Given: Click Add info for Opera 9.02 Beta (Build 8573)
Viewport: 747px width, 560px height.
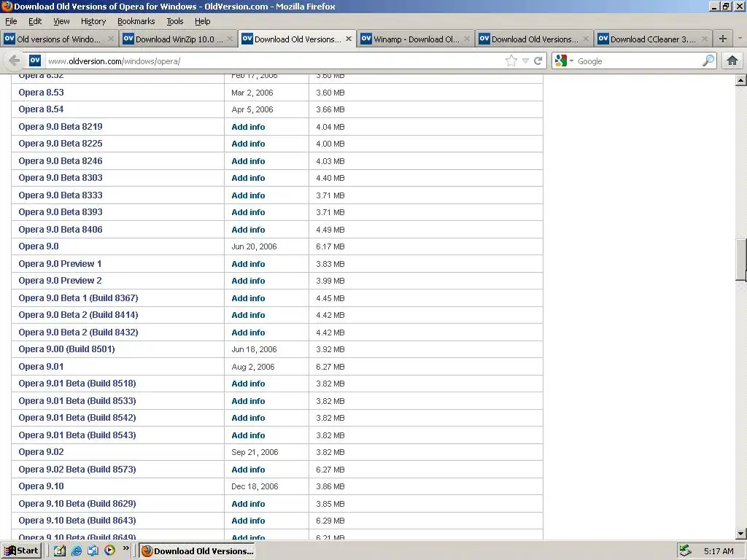Looking at the screenshot, I should pos(248,470).
